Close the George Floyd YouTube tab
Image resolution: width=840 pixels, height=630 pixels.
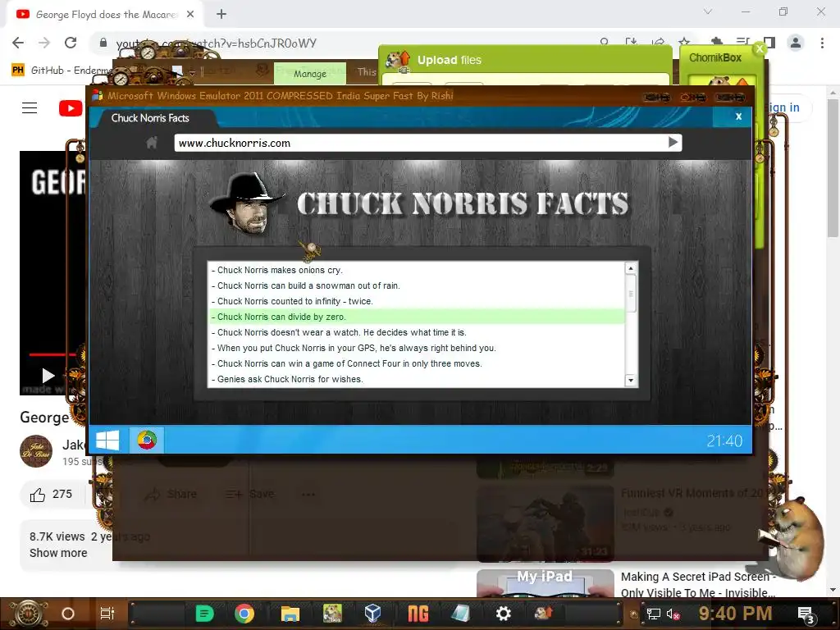tap(190, 15)
